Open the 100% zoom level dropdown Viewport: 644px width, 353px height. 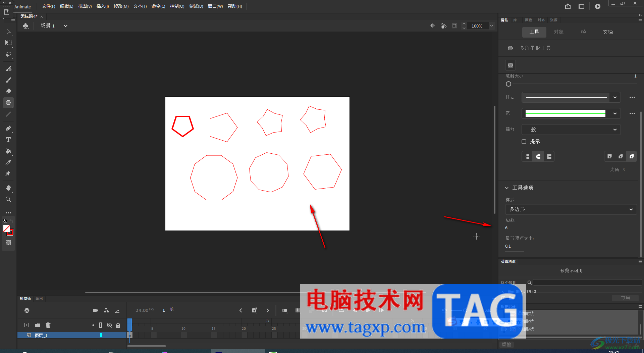coord(491,26)
